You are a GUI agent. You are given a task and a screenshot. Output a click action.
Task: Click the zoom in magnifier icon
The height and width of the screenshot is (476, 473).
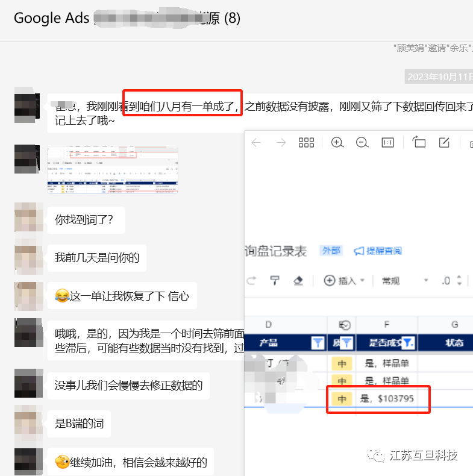(337, 143)
